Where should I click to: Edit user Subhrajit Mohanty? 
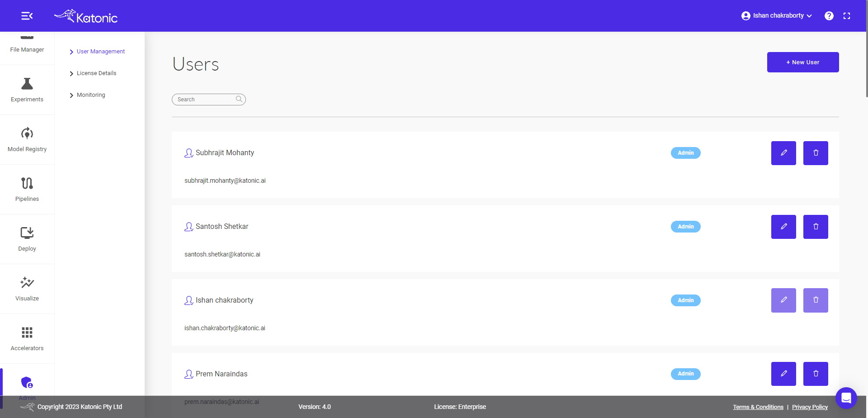(783, 153)
